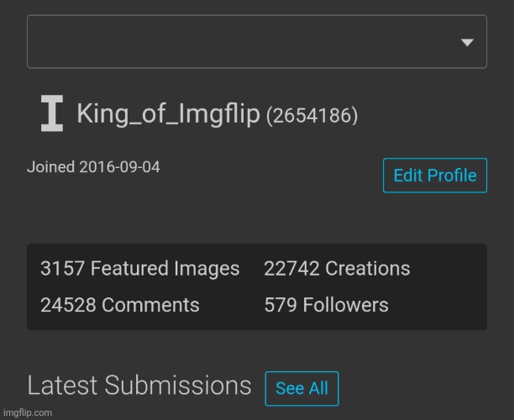Expand the dropdown arrow at the top

tap(468, 42)
